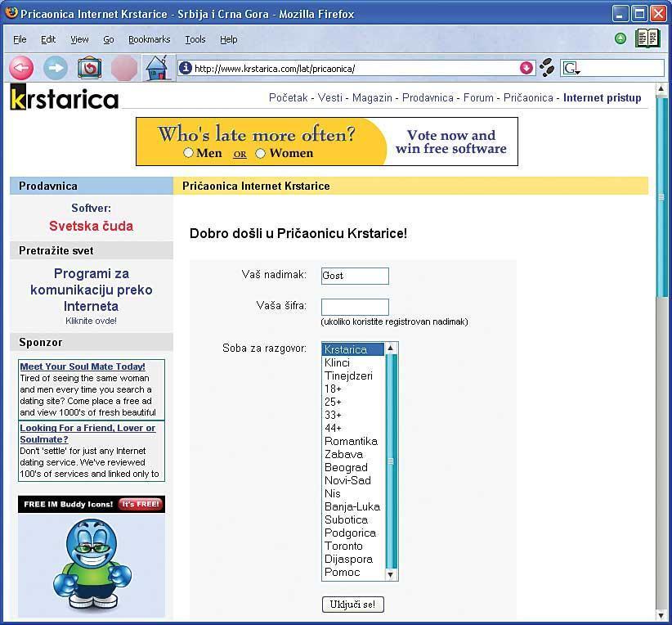Image resolution: width=672 pixels, height=625 pixels.
Task: Select the 18+ room
Action: pyautogui.click(x=352, y=389)
